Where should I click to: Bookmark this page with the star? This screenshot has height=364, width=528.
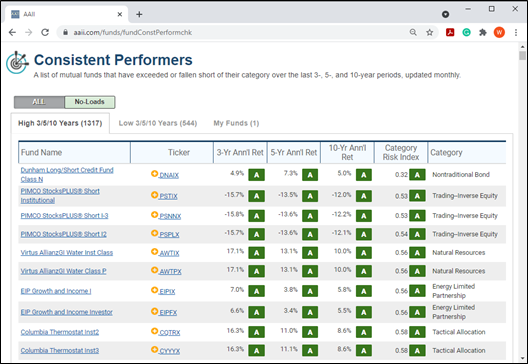[429, 32]
